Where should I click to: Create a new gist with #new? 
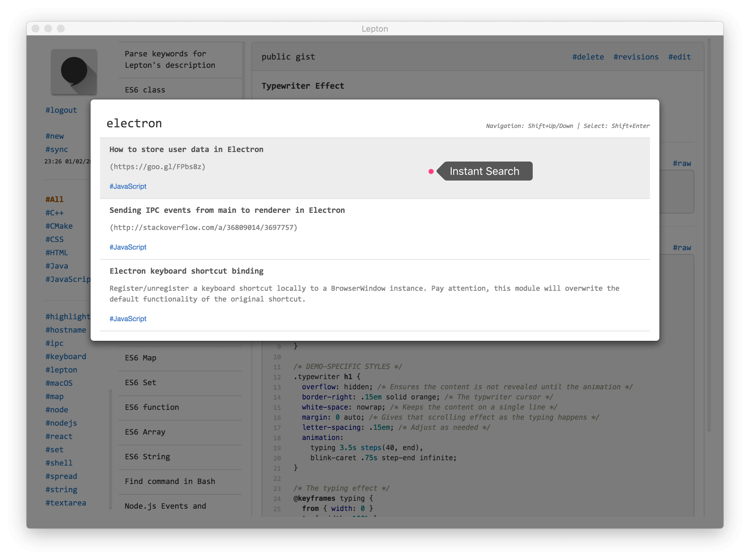(54, 136)
